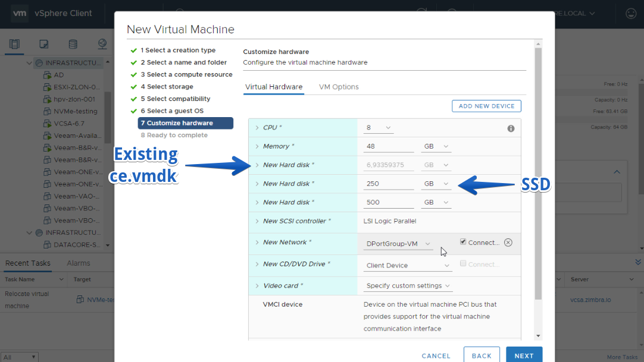Collapse the second INFRASTRUCTU... tree node
644x362 pixels.
[x=29, y=233]
